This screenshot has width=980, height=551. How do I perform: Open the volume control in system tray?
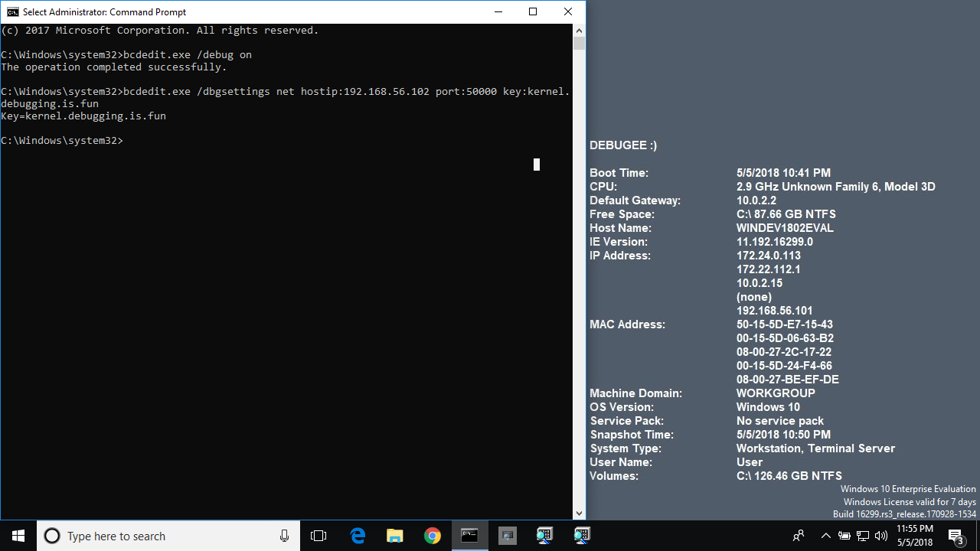click(881, 536)
